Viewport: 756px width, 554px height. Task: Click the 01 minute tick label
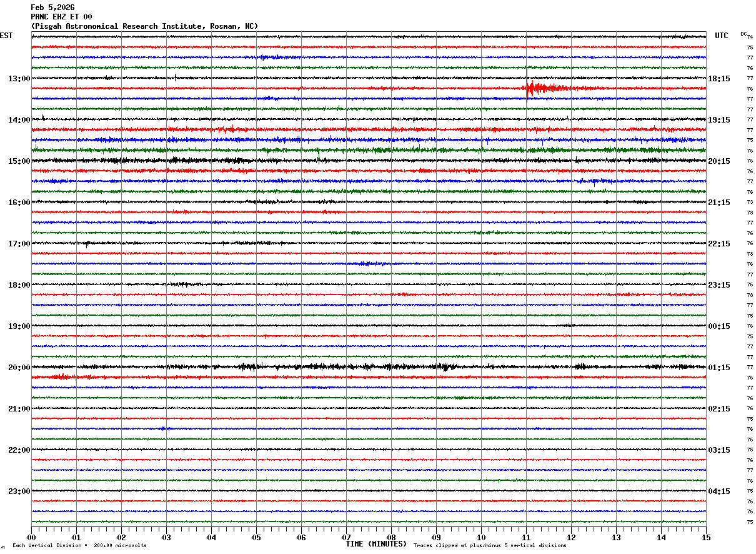click(x=76, y=537)
